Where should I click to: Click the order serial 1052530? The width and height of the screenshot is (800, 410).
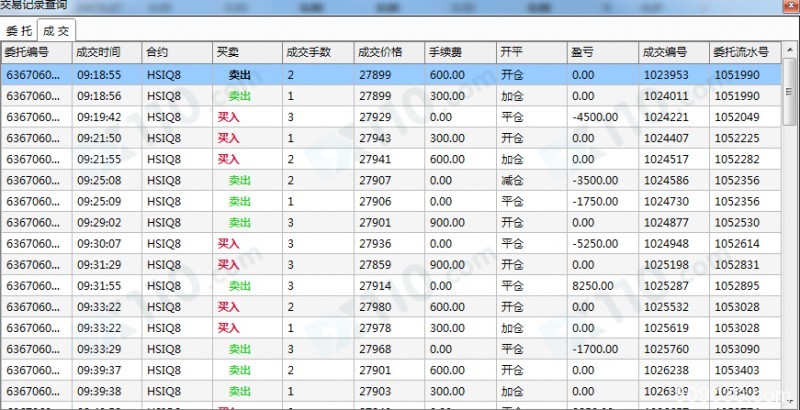click(x=737, y=222)
